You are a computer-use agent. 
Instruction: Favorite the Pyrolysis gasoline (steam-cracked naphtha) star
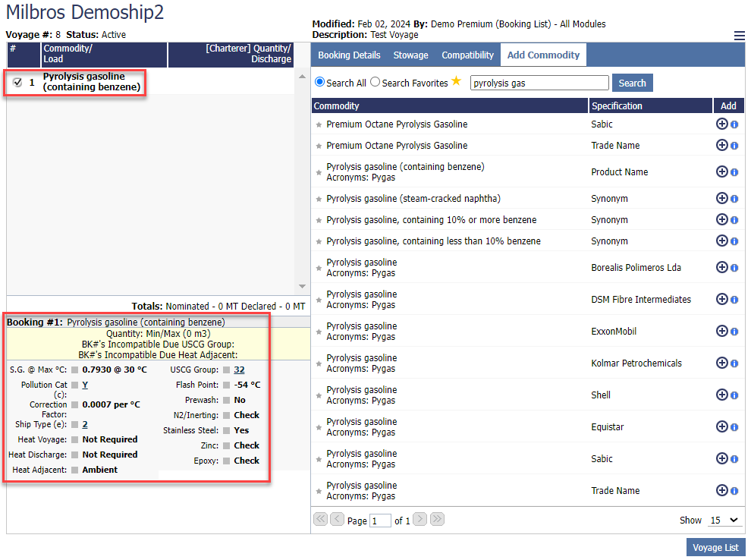319,199
